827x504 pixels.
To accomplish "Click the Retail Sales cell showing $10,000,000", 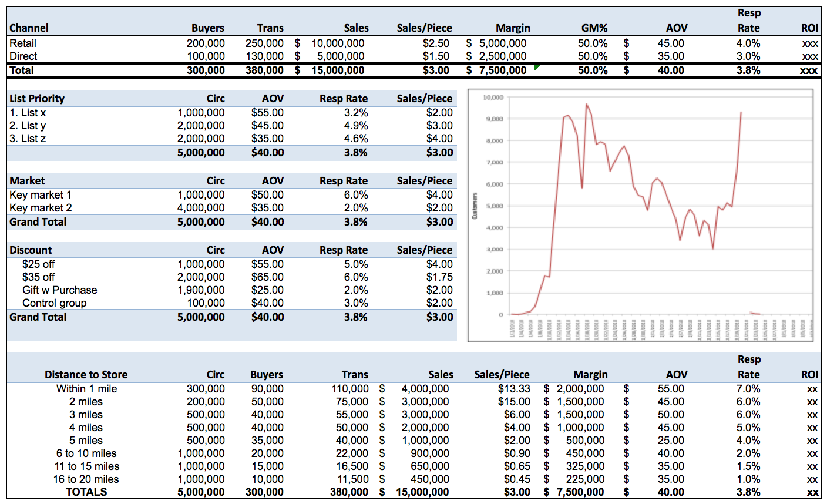I will pyautogui.click(x=339, y=43).
